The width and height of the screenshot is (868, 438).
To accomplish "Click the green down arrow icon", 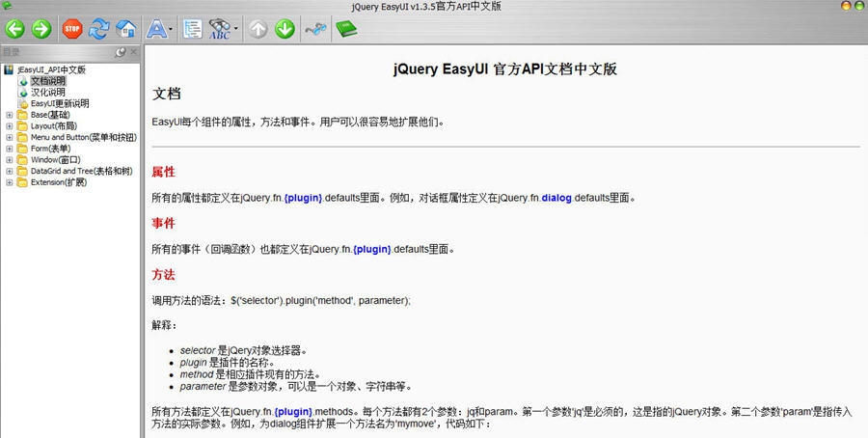I will 285,29.
